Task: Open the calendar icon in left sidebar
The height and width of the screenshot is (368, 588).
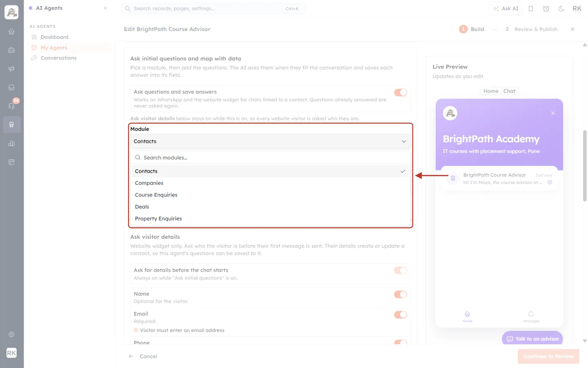Action: click(x=11, y=162)
